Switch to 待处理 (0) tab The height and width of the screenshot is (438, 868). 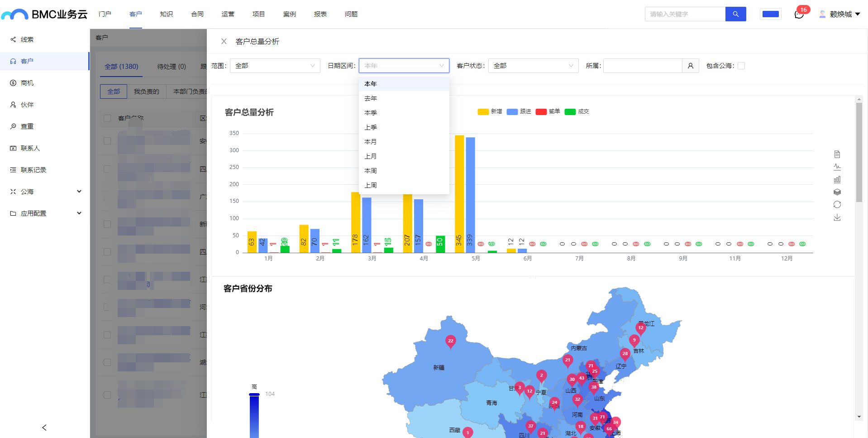click(172, 67)
